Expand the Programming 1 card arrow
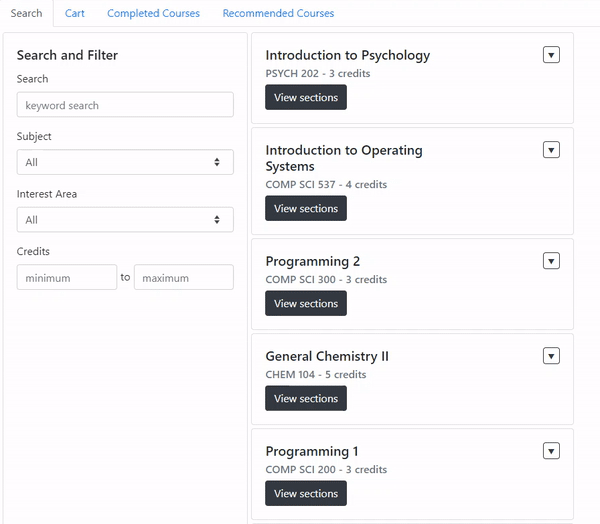600x524 pixels. point(551,451)
